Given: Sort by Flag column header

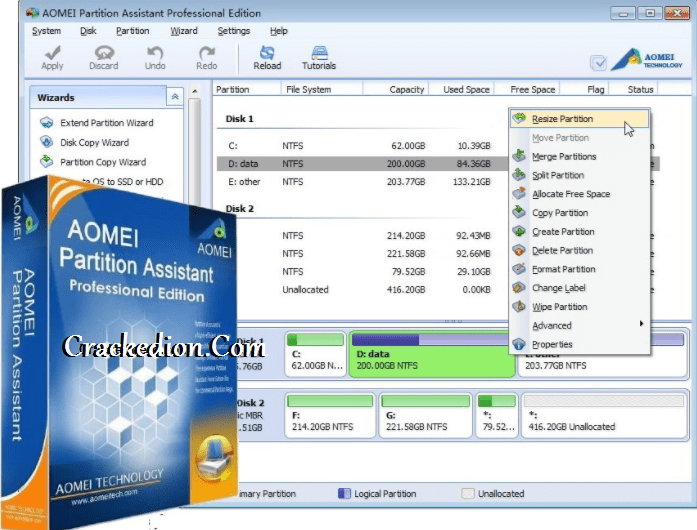Looking at the screenshot, I should pyautogui.click(x=583, y=89).
